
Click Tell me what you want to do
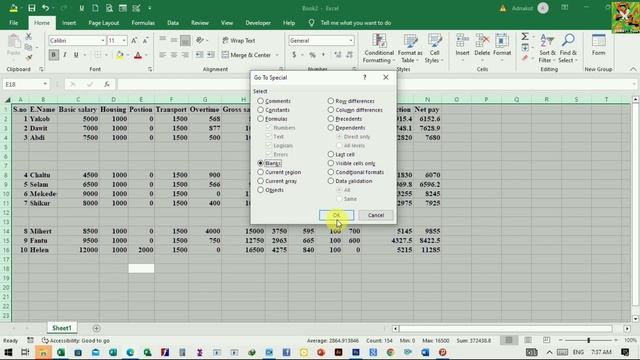tap(356, 23)
